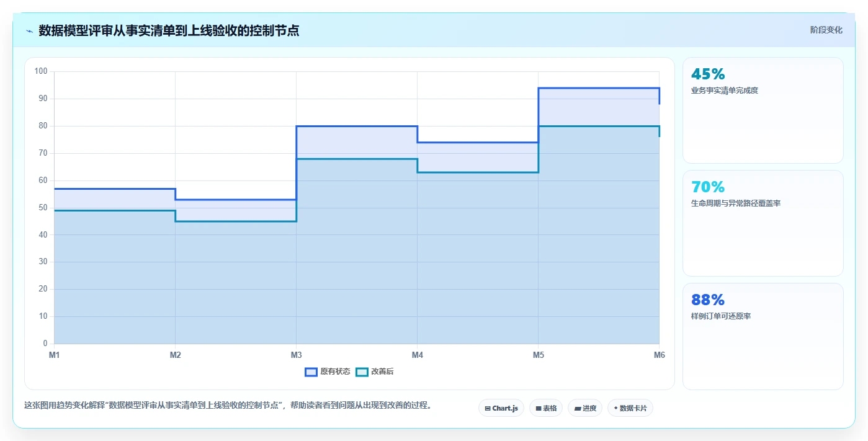Click the blue 原有状态 legend color box

(x=311, y=372)
